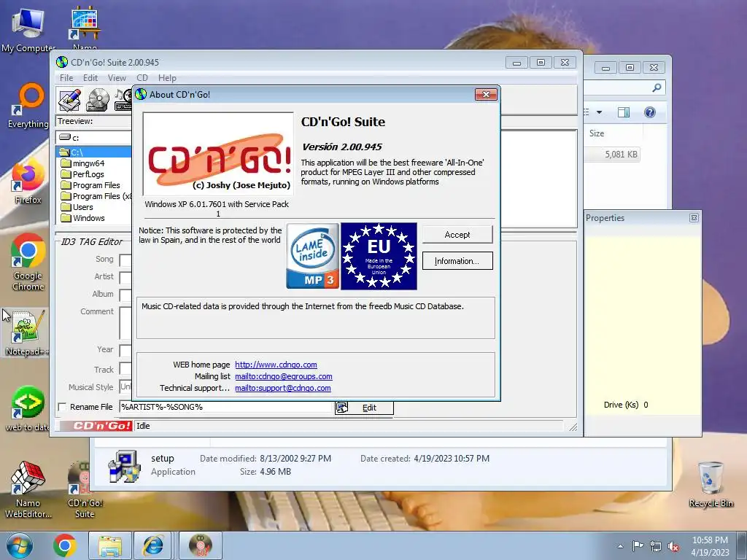Open Notepad++ desktop shortcut
The width and height of the screenshot is (747, 560).
[x=27, y=332]
